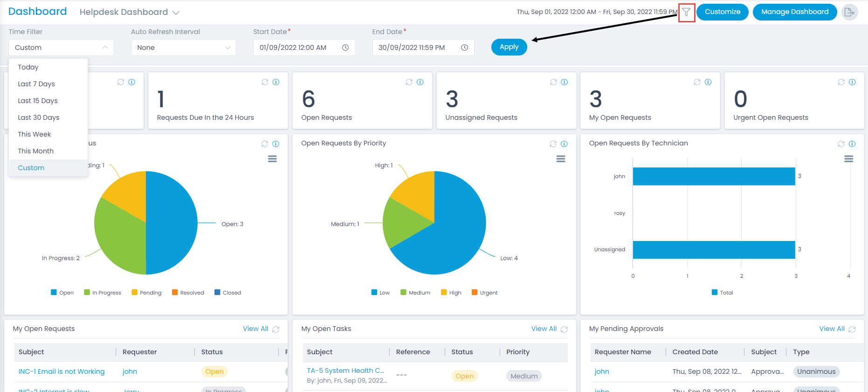The height and width of the screenshot is (392, 868).
Task: Refresh the My Pending Approvals table
Action: coord(852,330)
